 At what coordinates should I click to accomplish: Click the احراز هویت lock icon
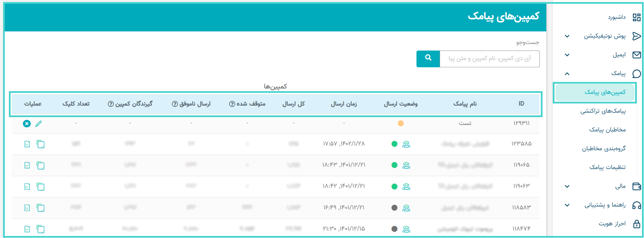pyautogui.click(x=636, y=224)
